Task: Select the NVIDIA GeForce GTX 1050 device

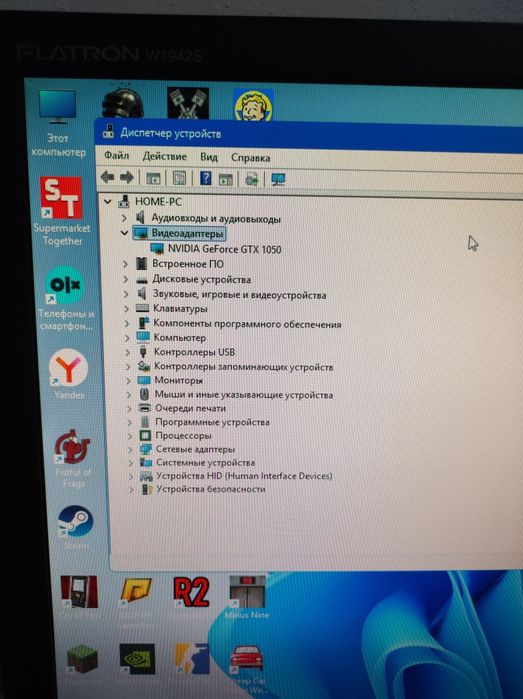Action: tap(224, 249)
